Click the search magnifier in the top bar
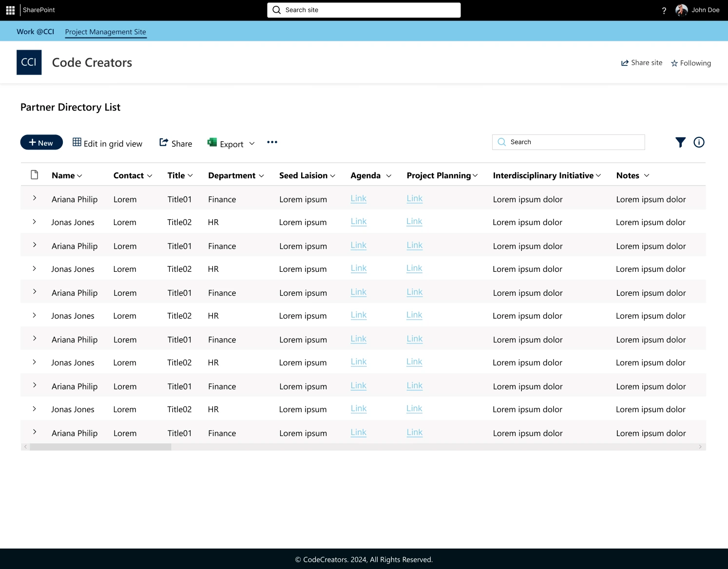Viewport: 728px width, 569px height. point(276,10)
